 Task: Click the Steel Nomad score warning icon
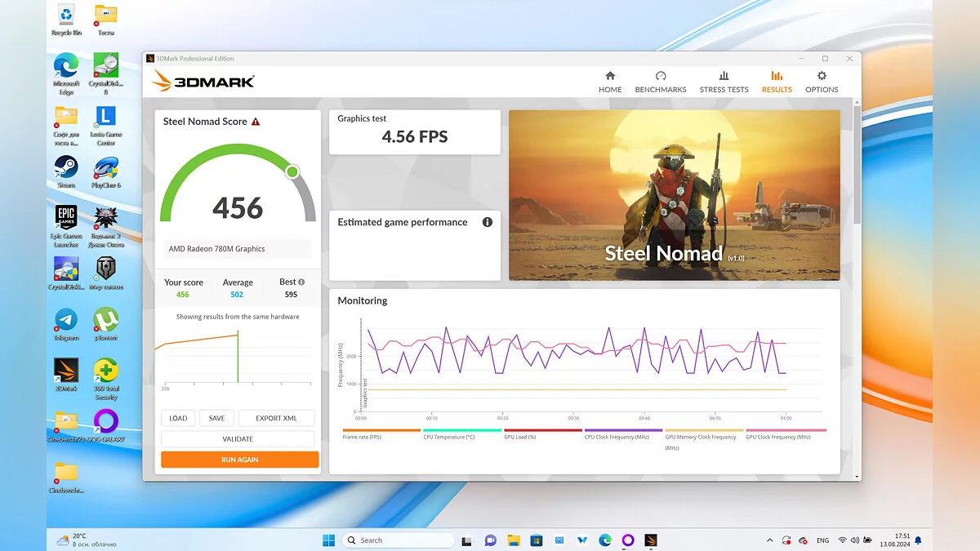pyautogui.click(x=256, y=122)
